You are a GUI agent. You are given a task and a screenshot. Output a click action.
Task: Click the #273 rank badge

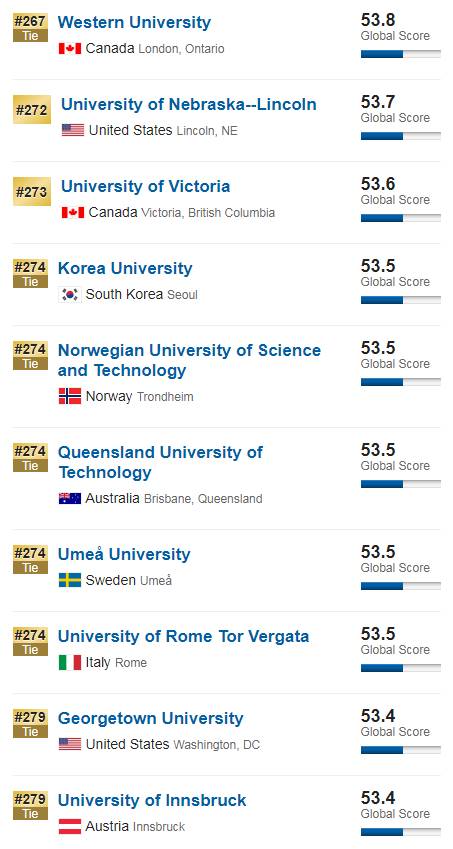pos(32,192)
